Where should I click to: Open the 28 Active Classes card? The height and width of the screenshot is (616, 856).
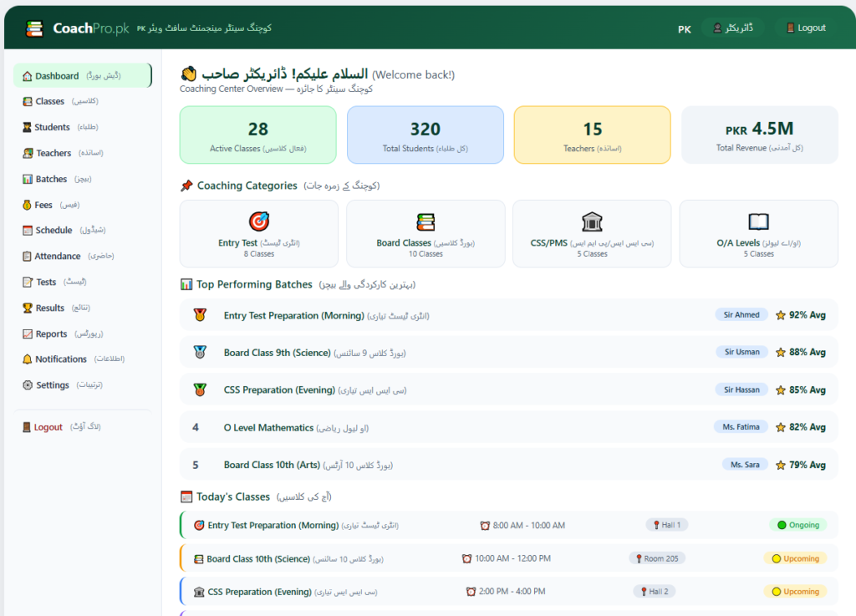257,135
